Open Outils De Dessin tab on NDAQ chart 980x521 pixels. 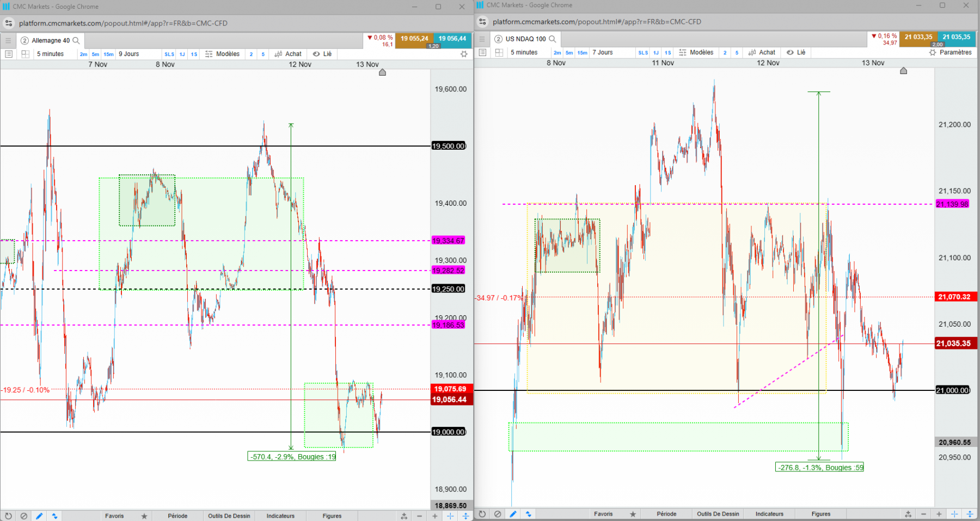tap(718, 514)
